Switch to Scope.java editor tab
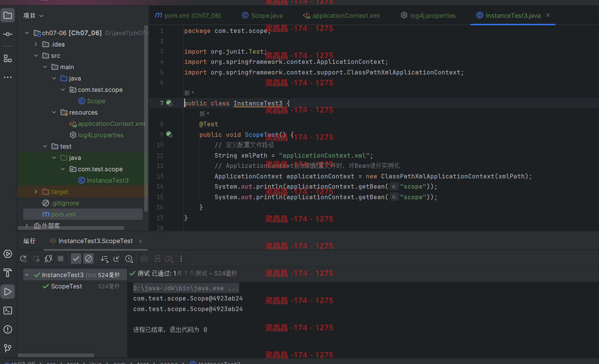 pos(262,15)
